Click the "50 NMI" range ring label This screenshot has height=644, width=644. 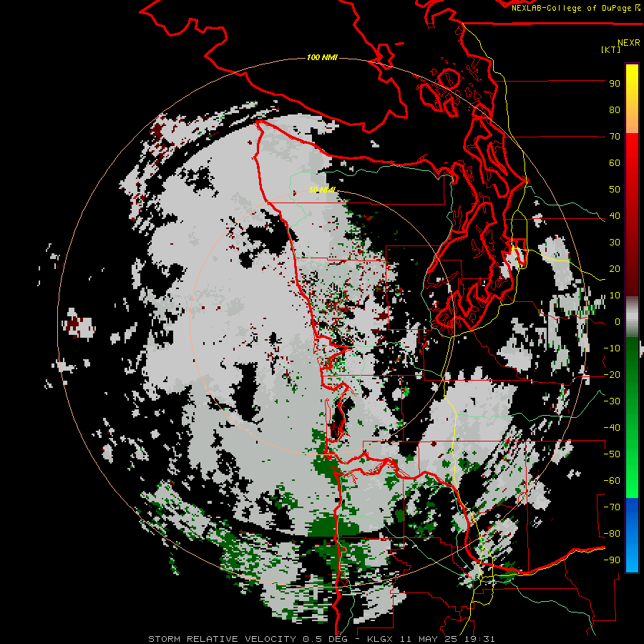coord(322,190)
